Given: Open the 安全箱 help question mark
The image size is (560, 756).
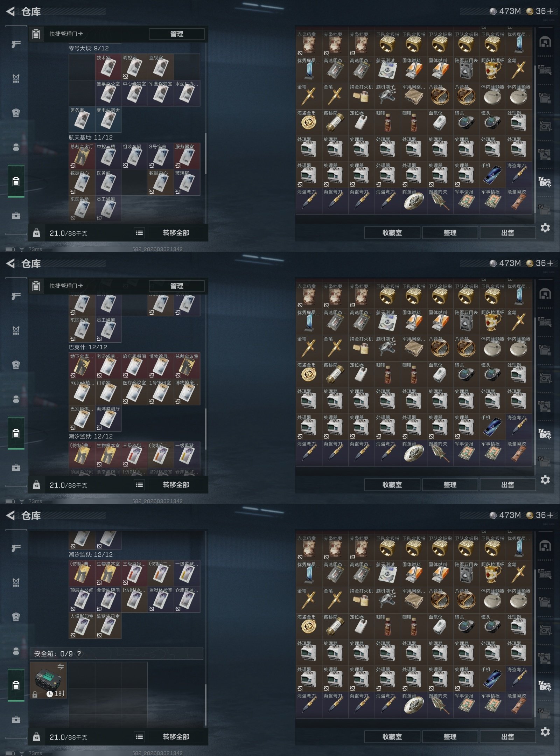Looking at the screenshot, I should pos(79,654).
